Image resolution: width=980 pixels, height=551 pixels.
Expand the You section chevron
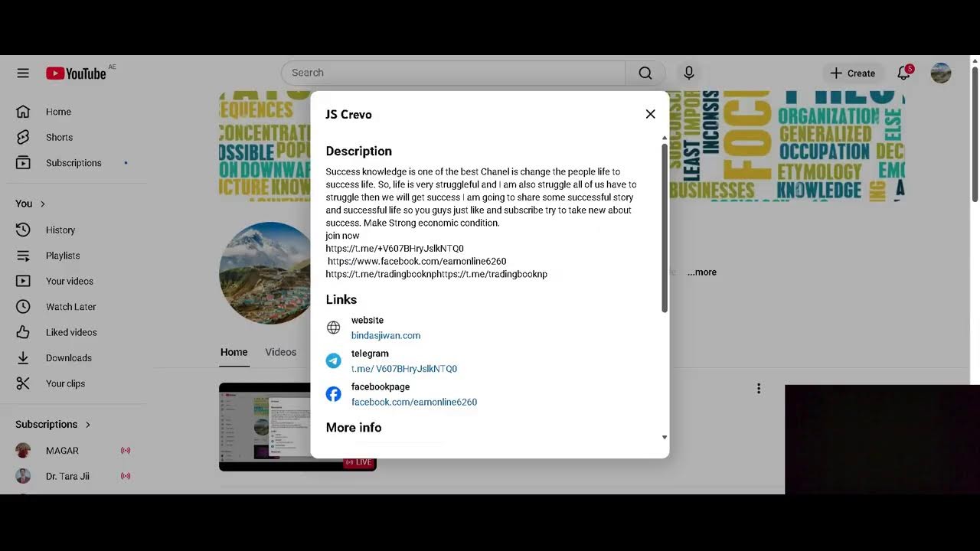43,204
